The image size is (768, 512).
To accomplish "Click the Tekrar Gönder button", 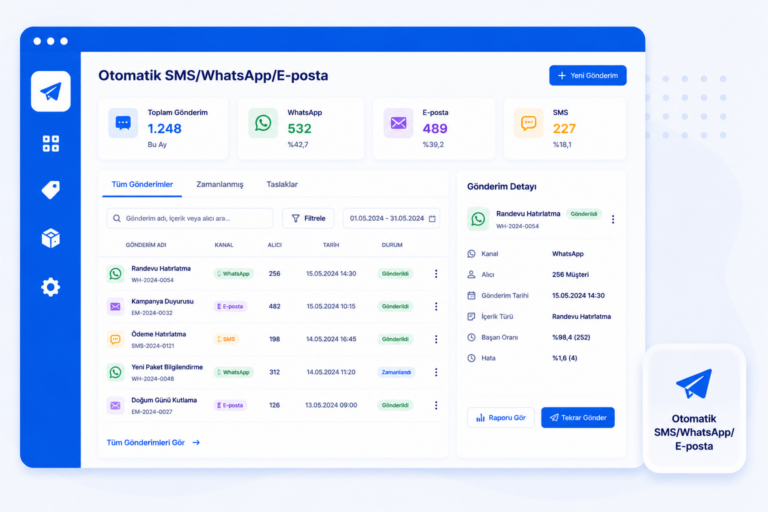I will click(578, 417).
